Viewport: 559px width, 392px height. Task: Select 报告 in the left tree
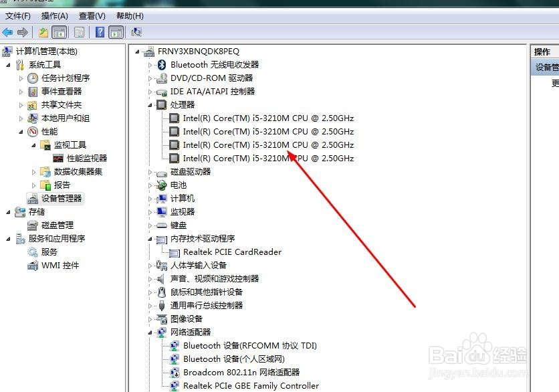click(62, 185)
